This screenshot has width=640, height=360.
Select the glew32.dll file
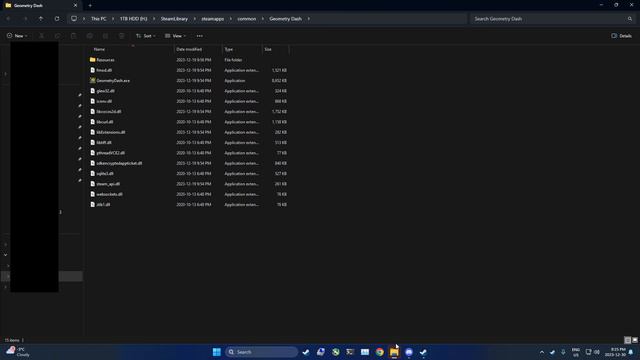[105, 91]
